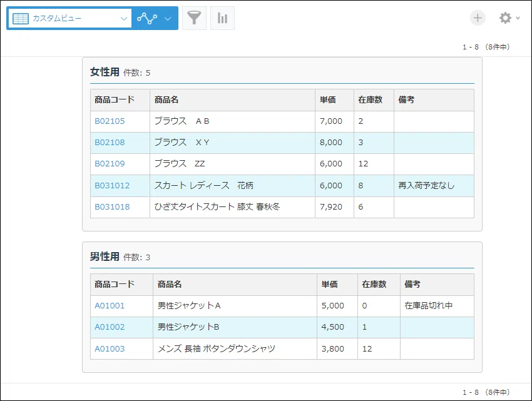
Task: Click stock value 8 for B031012
Action: [361, 186]
